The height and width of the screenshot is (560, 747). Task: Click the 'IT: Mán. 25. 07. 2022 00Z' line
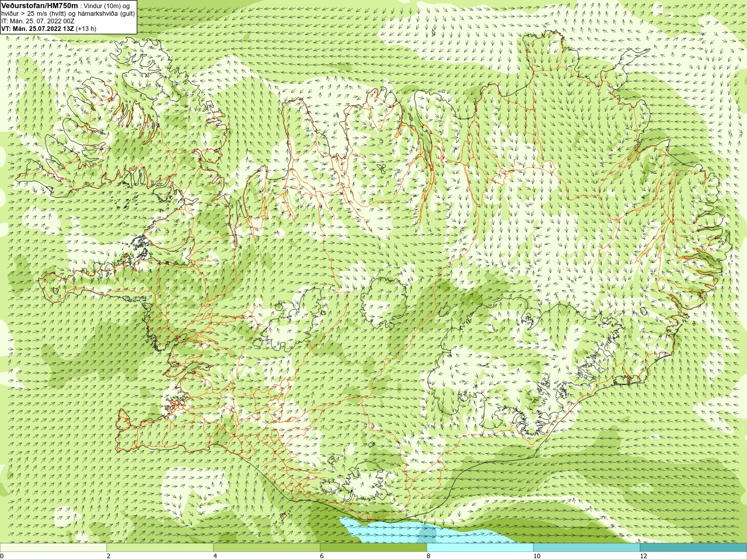pyautogui.click(x=38, y=21)
